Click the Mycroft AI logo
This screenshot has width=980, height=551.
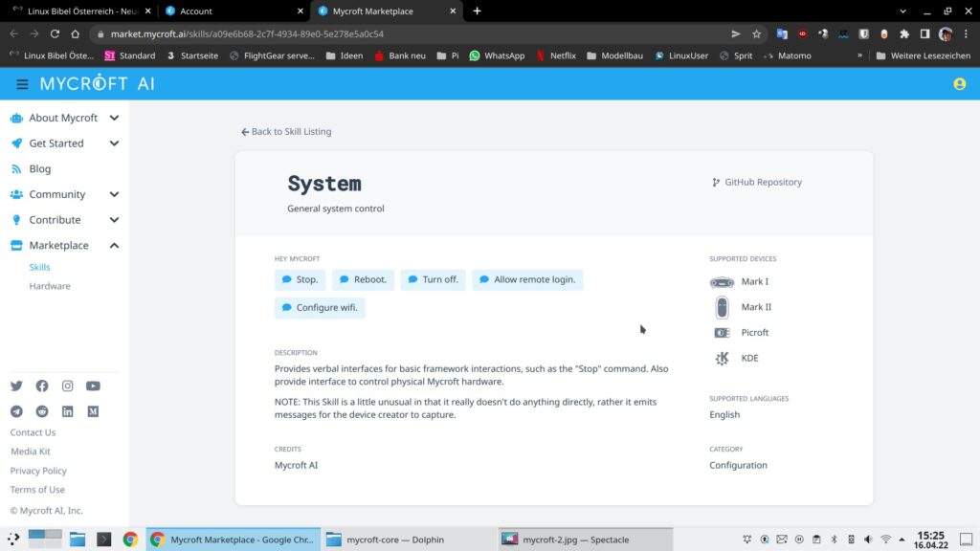98,83
